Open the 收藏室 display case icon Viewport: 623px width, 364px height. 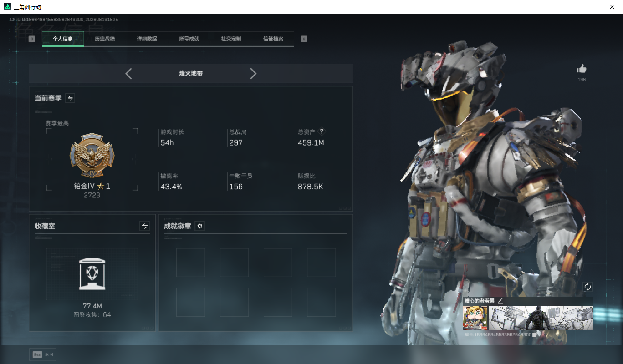[92, 274]
